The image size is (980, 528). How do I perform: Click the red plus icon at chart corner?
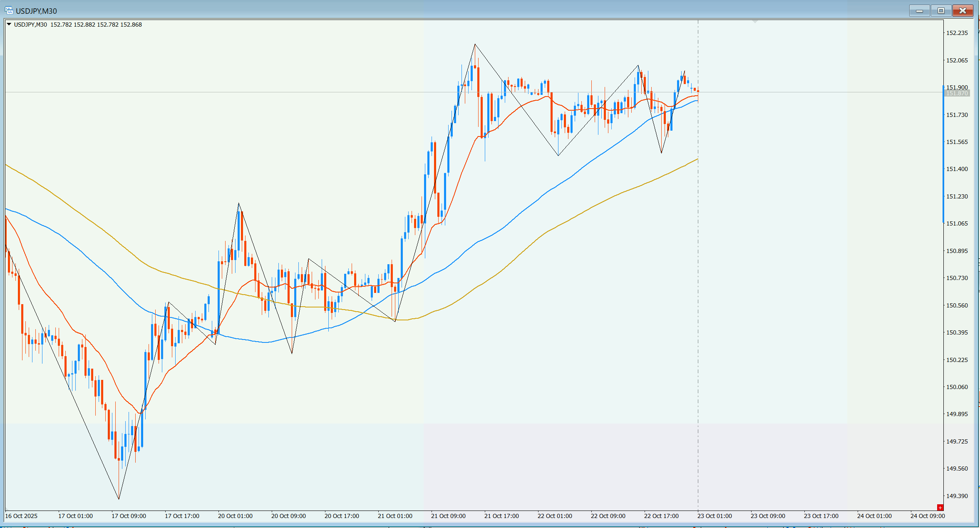tap(940, 507)
